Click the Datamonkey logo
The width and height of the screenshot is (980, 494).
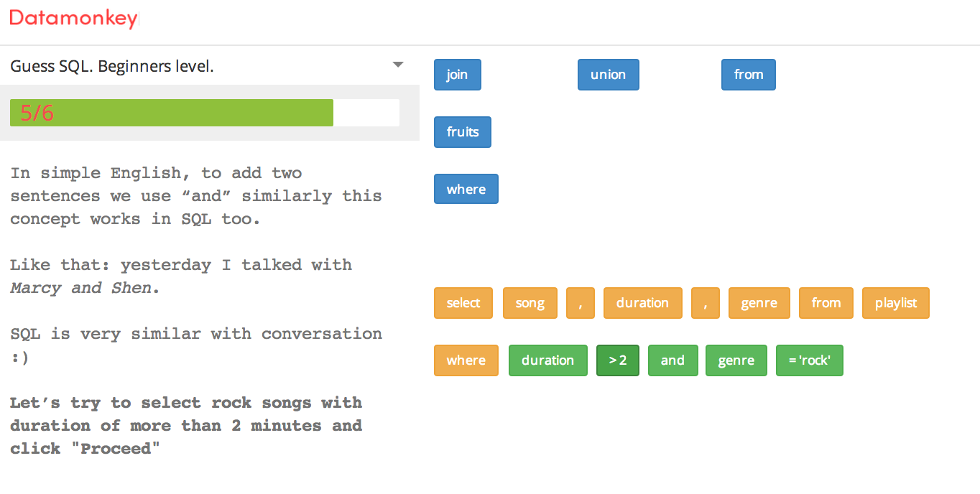tap(73, 19)
